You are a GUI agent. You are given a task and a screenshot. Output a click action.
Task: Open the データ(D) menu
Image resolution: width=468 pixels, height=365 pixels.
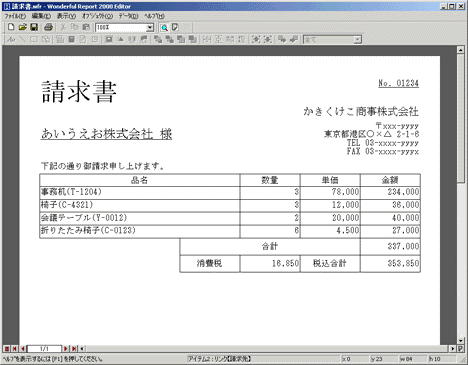point(128,16)
